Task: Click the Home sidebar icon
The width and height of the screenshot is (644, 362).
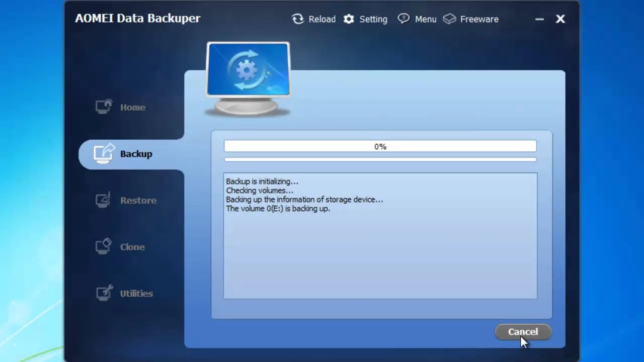Action: point(104,107)
